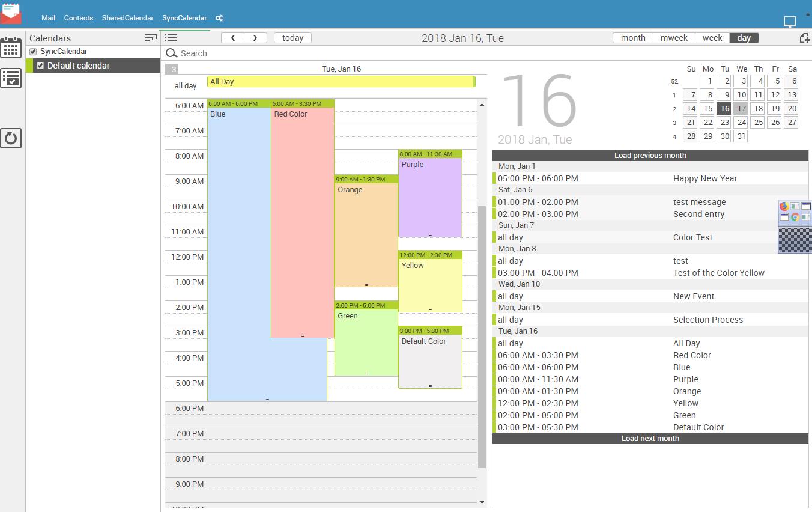
Task: Click the Search input field
Action: tap(324, 53)
